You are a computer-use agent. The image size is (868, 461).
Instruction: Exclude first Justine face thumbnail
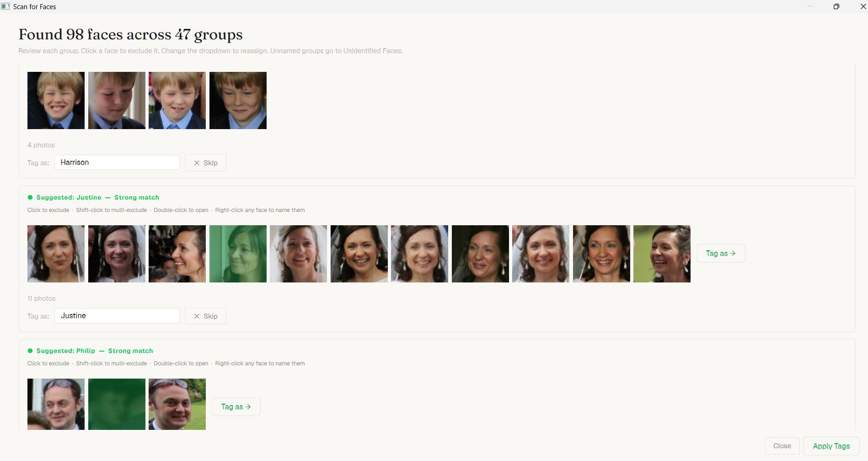[x=56, y=254]
